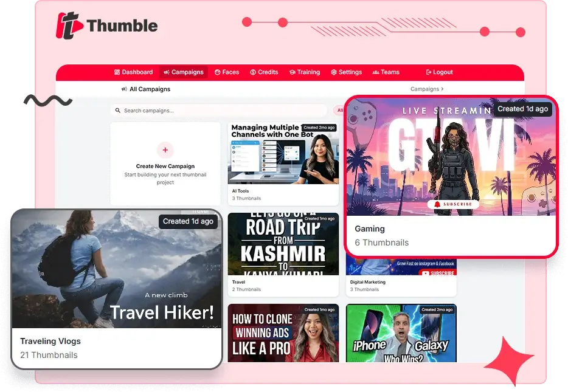Click the Digital Marketing campaign name
Viewport: 568px width, 392px height.
point(368,282)
